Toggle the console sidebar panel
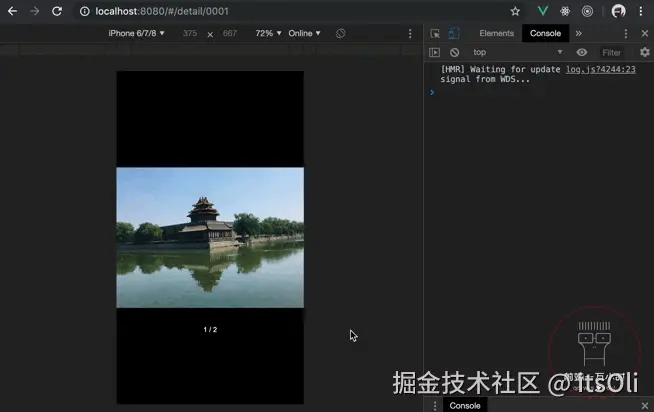The height and width of the screenshot is (412, 654). 434,52
